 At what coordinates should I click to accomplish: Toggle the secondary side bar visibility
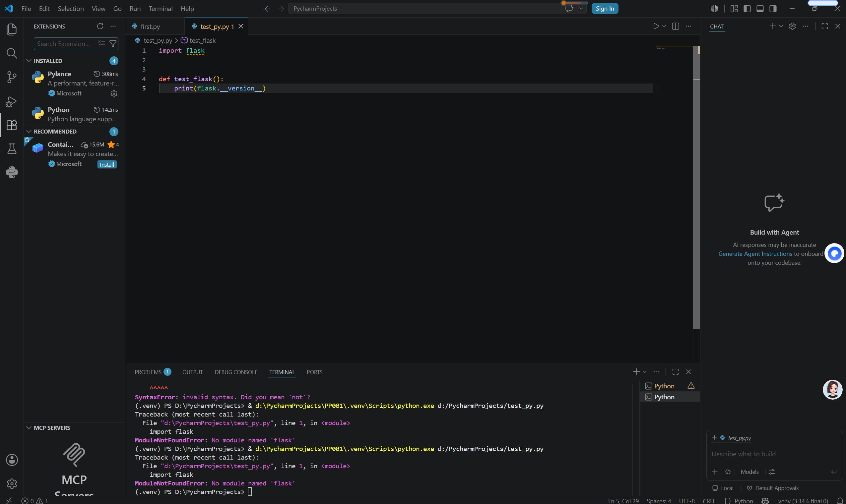pos(773,9)
